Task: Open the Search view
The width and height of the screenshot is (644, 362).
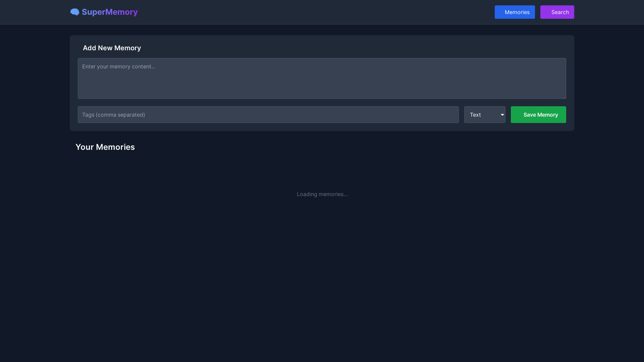Action: [x=557, y=12]
